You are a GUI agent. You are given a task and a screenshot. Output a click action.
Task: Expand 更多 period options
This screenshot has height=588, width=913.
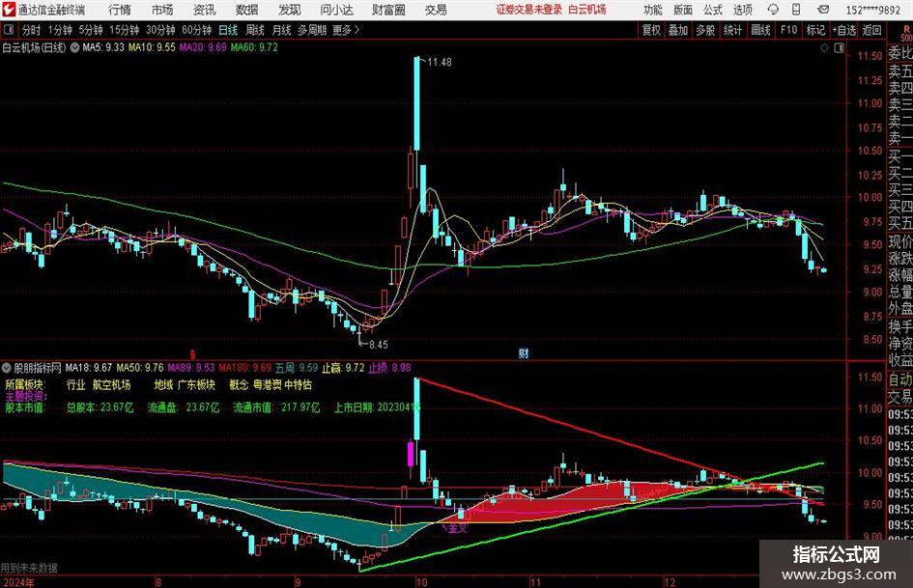coord(346,30)
